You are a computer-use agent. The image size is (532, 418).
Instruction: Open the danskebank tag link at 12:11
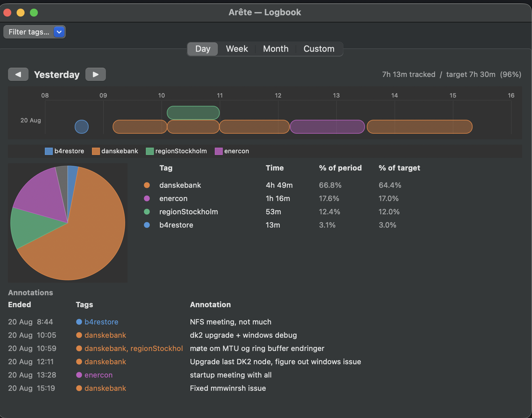point(105,362)
